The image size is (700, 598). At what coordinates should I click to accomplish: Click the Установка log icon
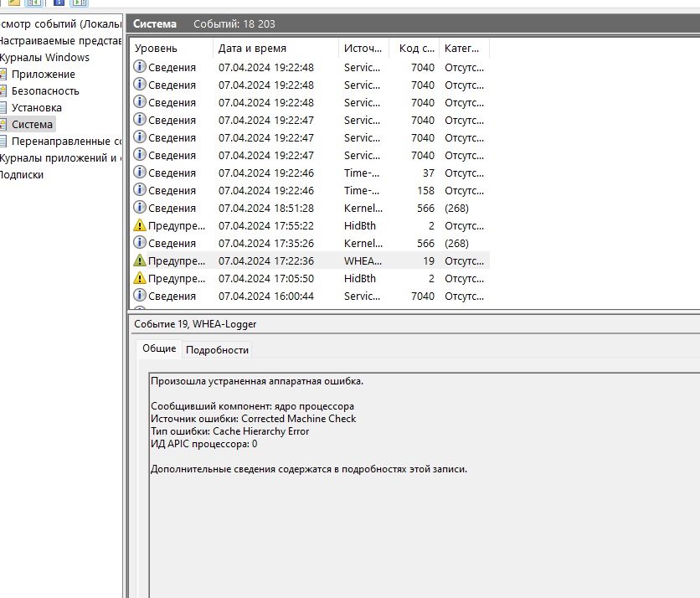pos(5,107)
